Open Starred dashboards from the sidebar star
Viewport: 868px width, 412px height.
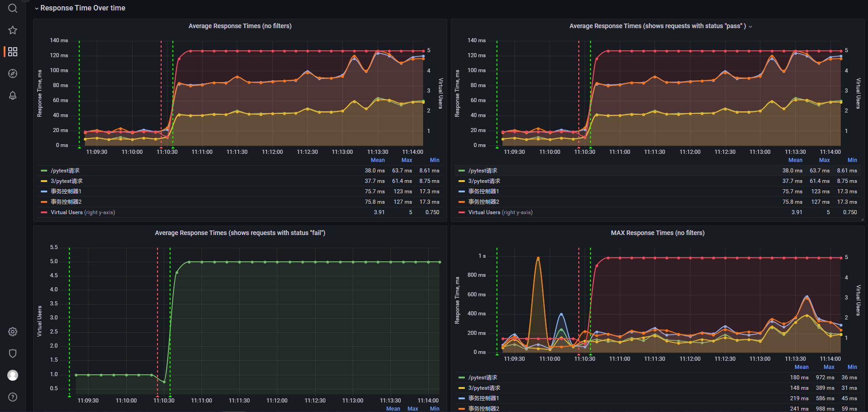13,30
